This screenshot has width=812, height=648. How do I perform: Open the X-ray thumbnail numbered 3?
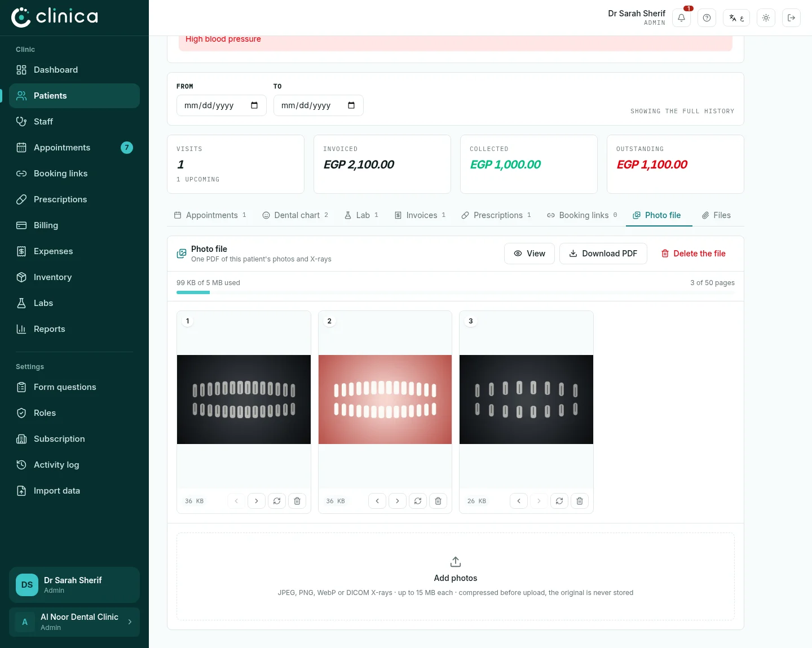tap(526, 400)
